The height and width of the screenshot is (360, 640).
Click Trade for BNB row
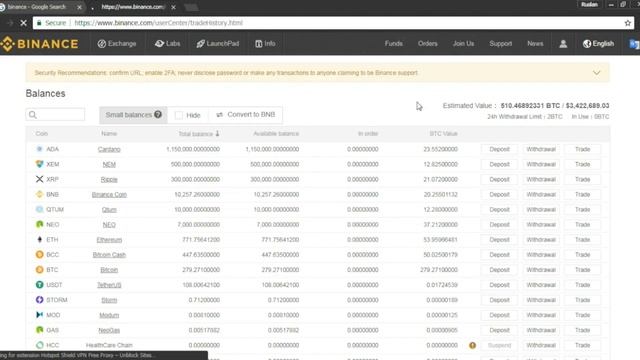582,194
